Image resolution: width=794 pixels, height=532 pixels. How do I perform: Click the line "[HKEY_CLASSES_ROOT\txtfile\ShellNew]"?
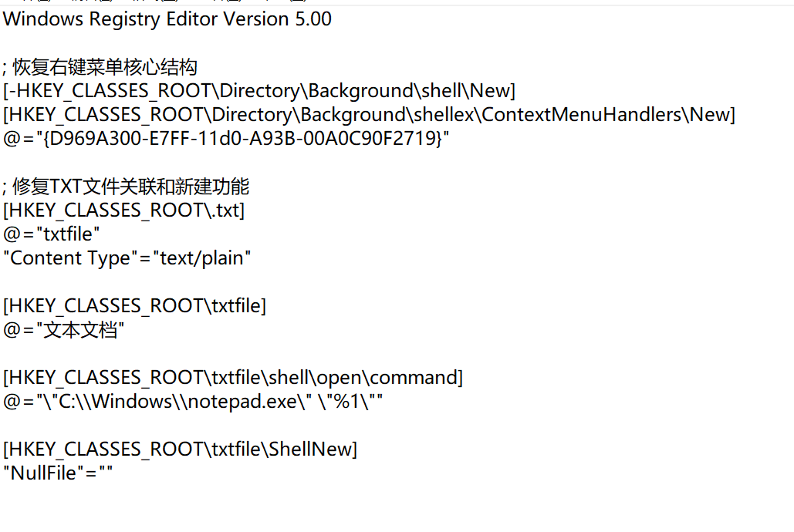click(x=180, y=450)
